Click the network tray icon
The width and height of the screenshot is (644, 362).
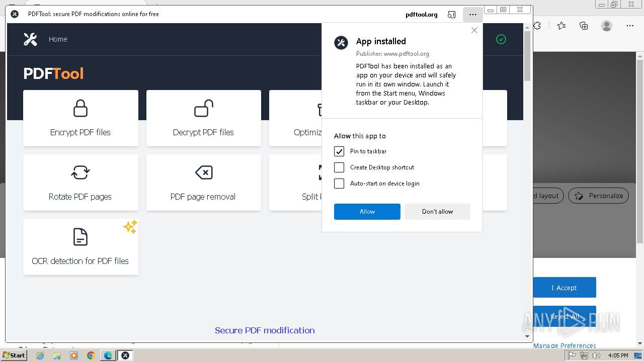584,355
